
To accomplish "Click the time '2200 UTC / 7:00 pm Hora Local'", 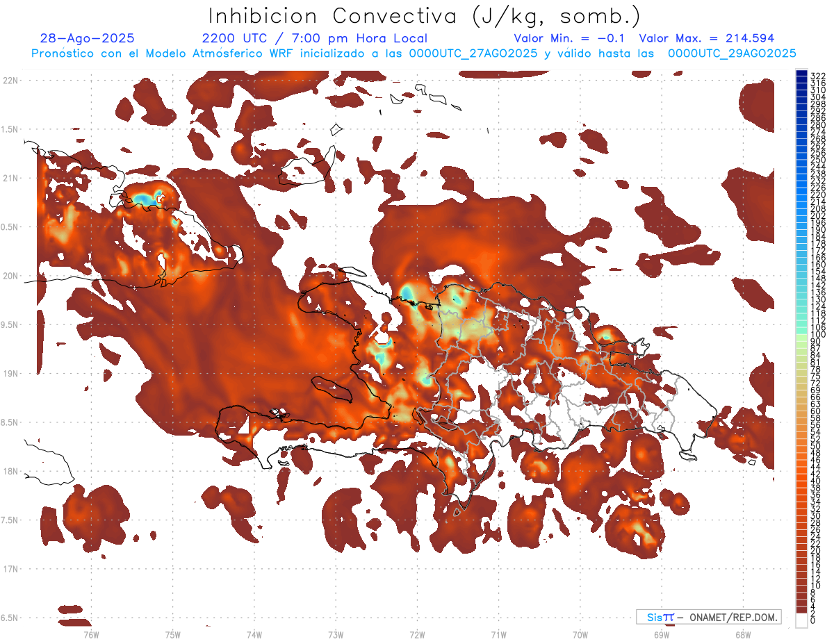I will coord(315,38).
